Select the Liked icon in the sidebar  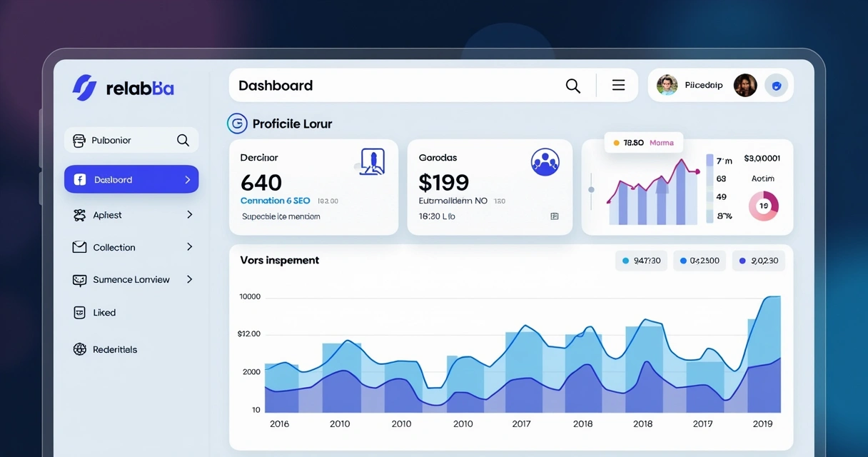point(79,312)
